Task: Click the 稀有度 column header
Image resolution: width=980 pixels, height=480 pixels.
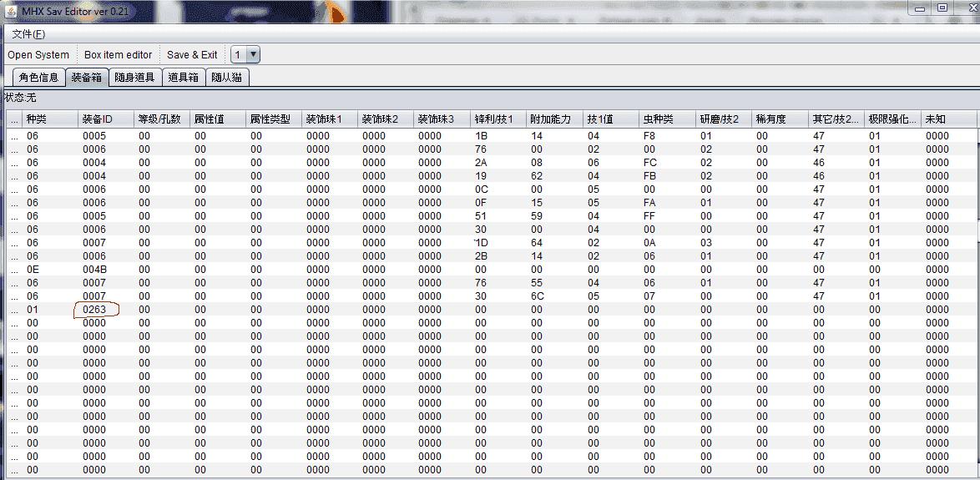Action: 780,119
